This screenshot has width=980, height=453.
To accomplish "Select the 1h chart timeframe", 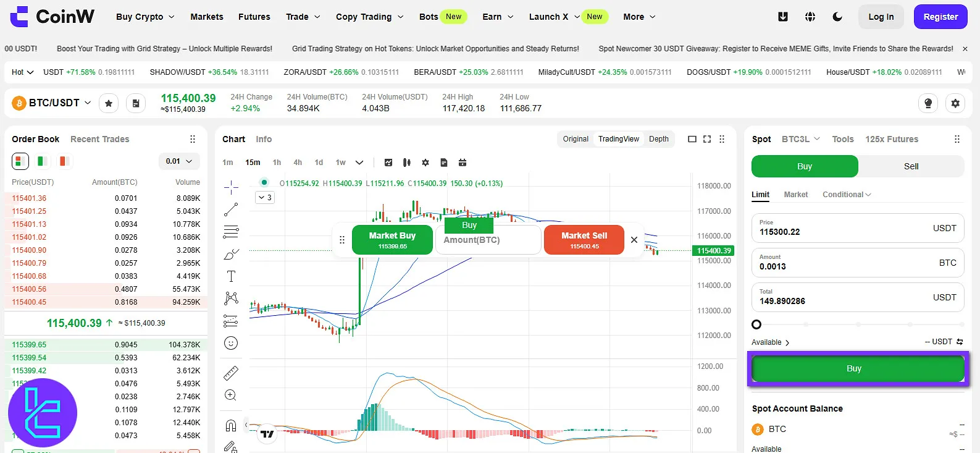I will point(277,163).
